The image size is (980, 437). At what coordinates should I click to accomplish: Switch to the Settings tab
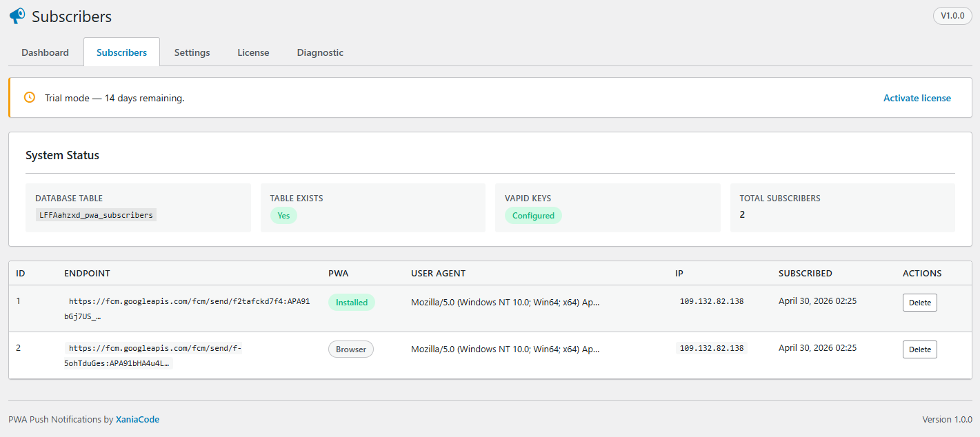192,52
